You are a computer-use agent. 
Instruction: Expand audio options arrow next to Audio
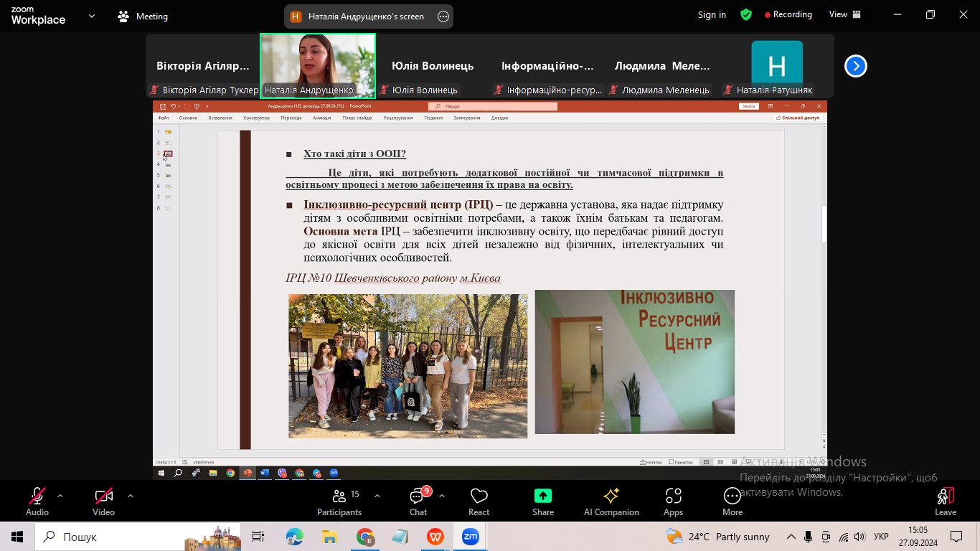pos(60,496)
